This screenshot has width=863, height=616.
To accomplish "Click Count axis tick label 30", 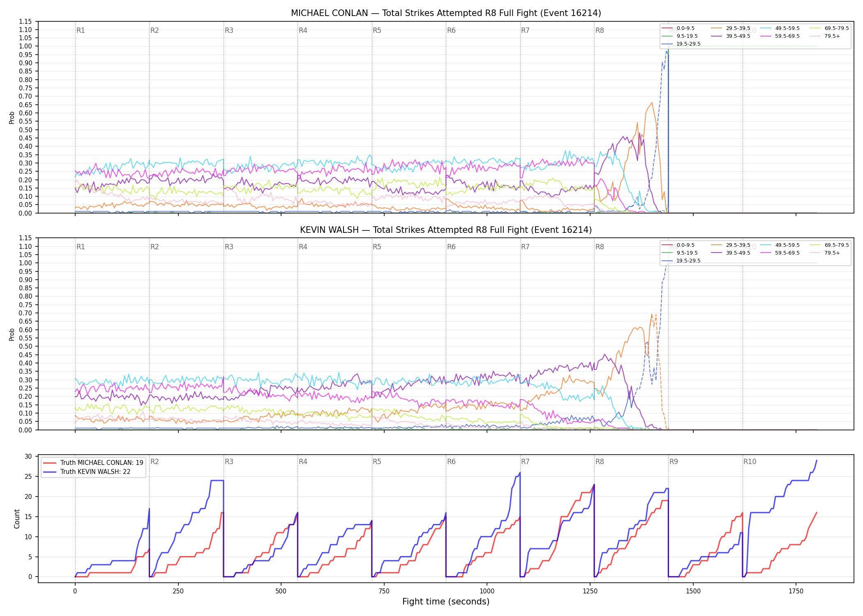I will coord(28,457).
